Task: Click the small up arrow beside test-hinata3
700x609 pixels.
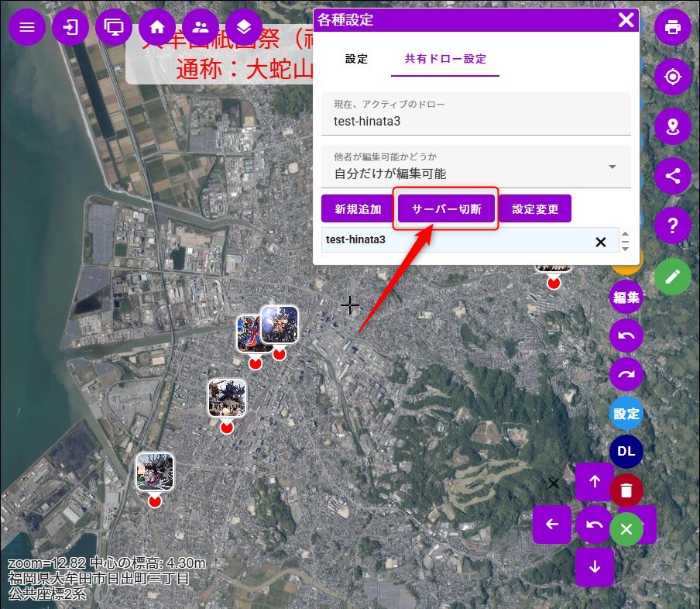Action: coord(626,234)
